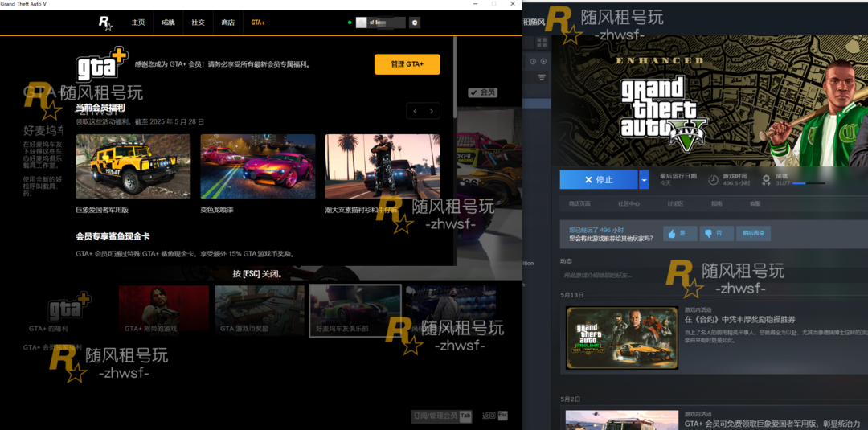Select 好麦坞车友俱乐部 tile in game menu
The height and width of the screenshot is (430, 868).
(x=355, y=310)
